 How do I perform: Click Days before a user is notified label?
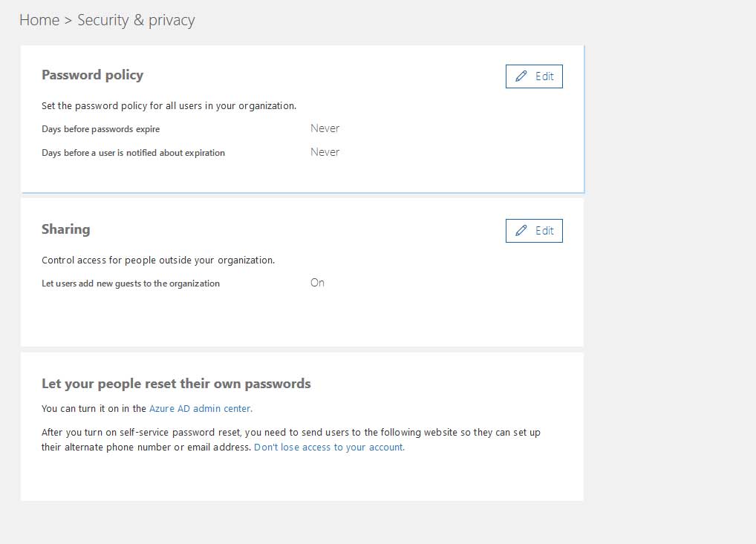pyautogui.click(x=133, y=153)
